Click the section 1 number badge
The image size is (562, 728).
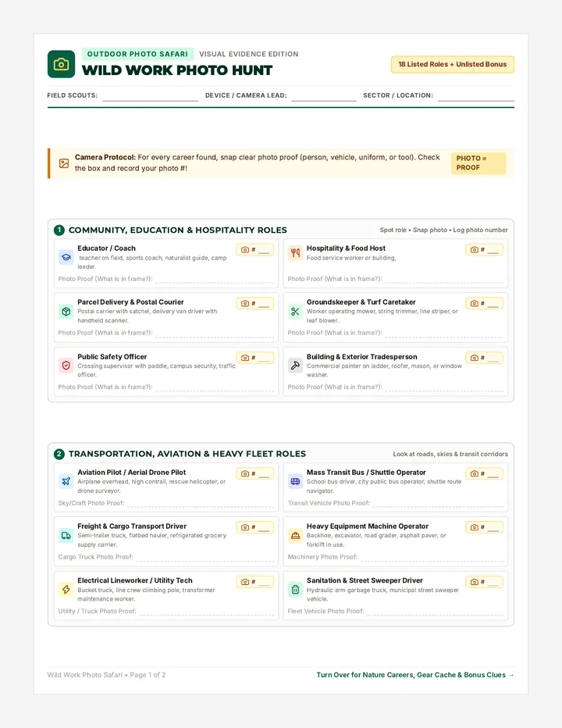tap(59, 230)
